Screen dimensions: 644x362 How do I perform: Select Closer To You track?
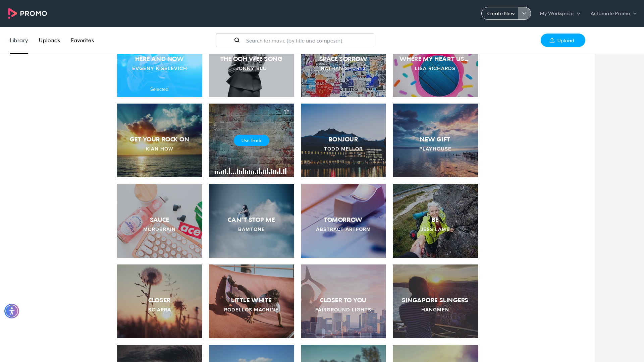tap(343, 301)
